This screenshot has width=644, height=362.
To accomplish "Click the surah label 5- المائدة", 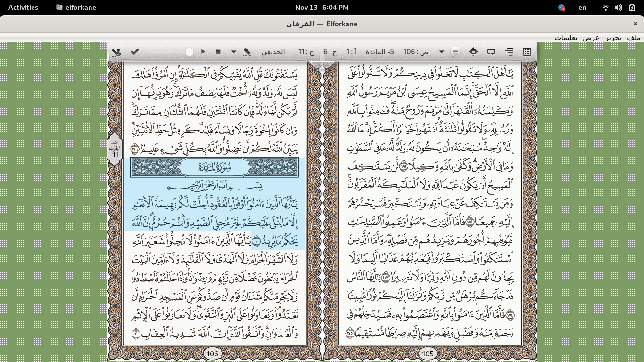I will [x=380, y=52].
